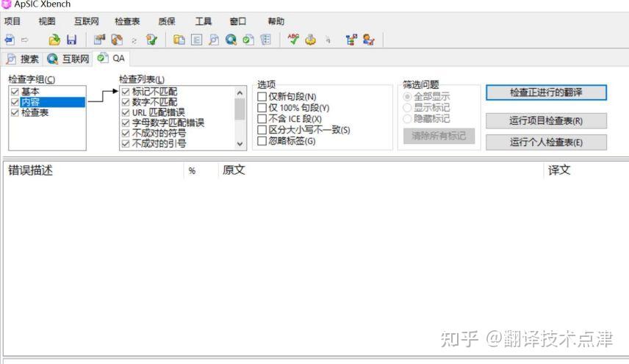Select the 全部显示 radio button
The image size is (629, 364).
pyautogui.click(x=407, y=97)
